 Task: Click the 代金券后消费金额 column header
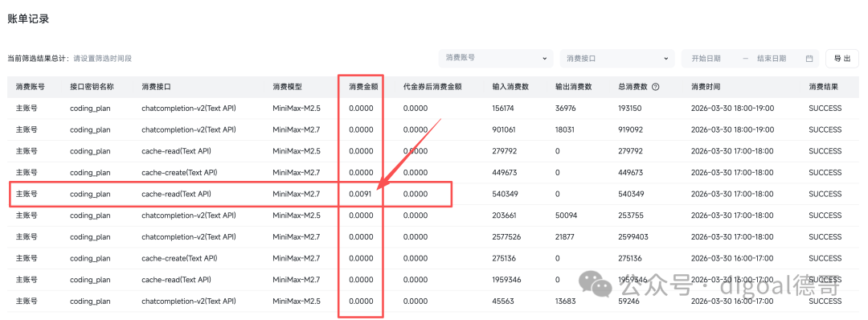(432, 87)
